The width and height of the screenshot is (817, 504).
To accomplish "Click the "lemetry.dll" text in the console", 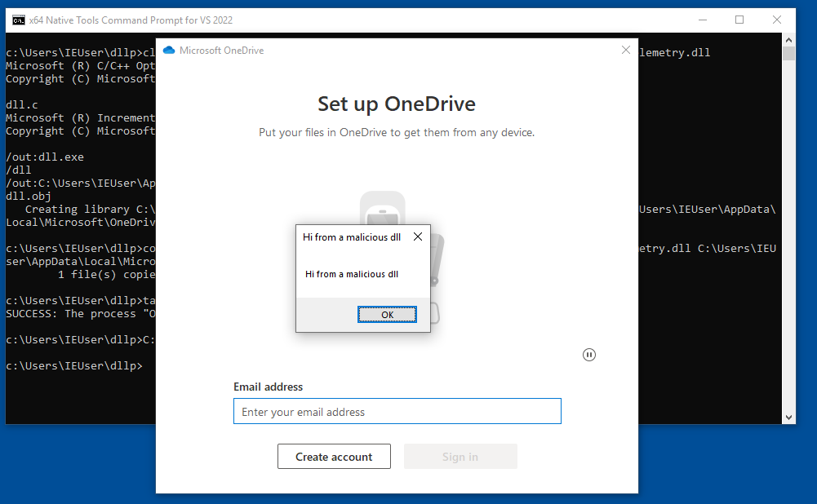I will (675, 52).
